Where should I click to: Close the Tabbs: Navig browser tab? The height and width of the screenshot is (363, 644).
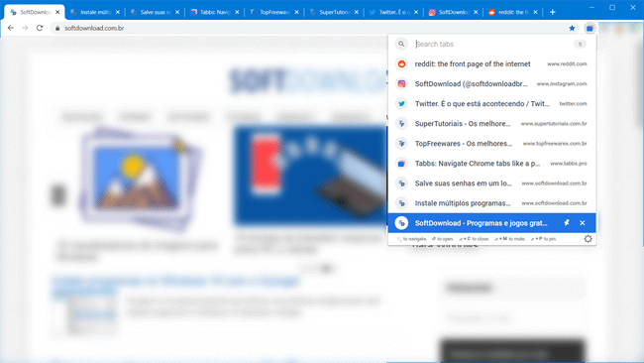point(237,12)
